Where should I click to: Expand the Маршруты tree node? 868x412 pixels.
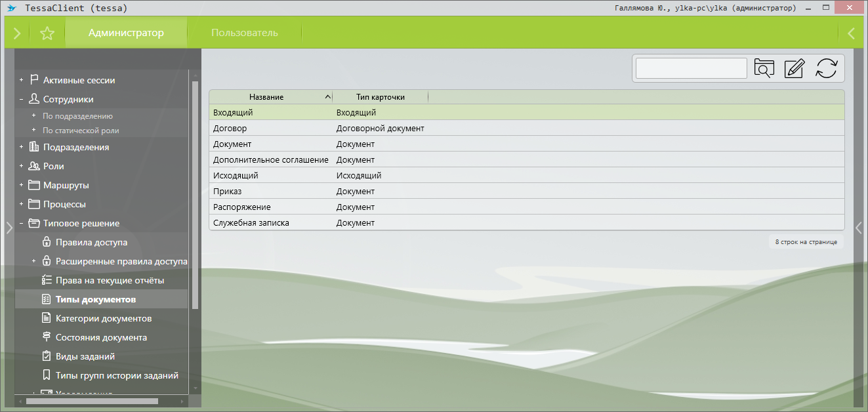[21, 185]
